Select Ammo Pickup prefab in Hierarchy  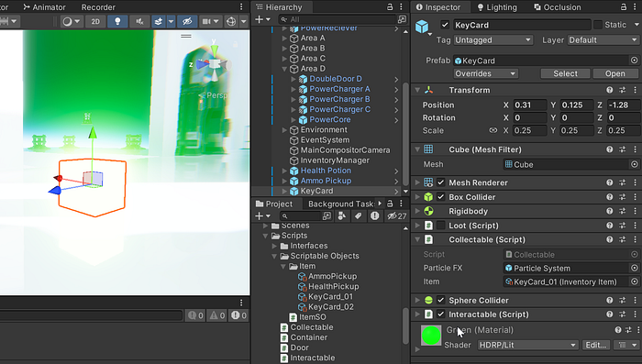[x=326, y=181]
